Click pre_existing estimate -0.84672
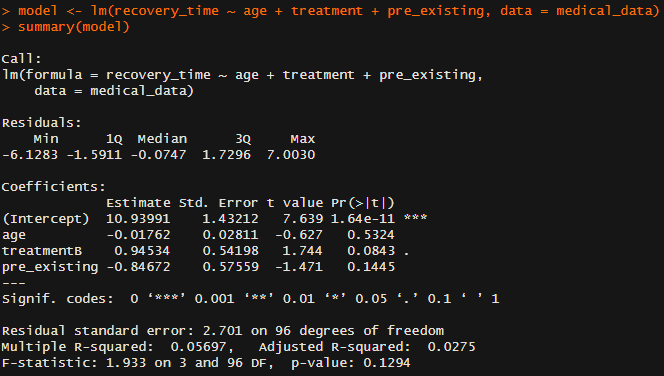This screenshot has width=664, height=376. [x=138, y=267]
